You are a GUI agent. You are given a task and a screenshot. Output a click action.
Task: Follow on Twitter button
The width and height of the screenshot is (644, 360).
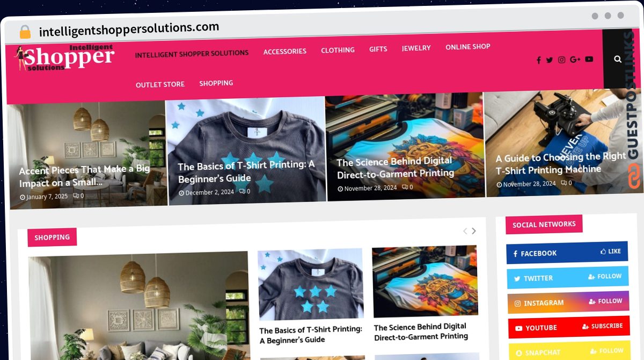(x=605, y=276)
